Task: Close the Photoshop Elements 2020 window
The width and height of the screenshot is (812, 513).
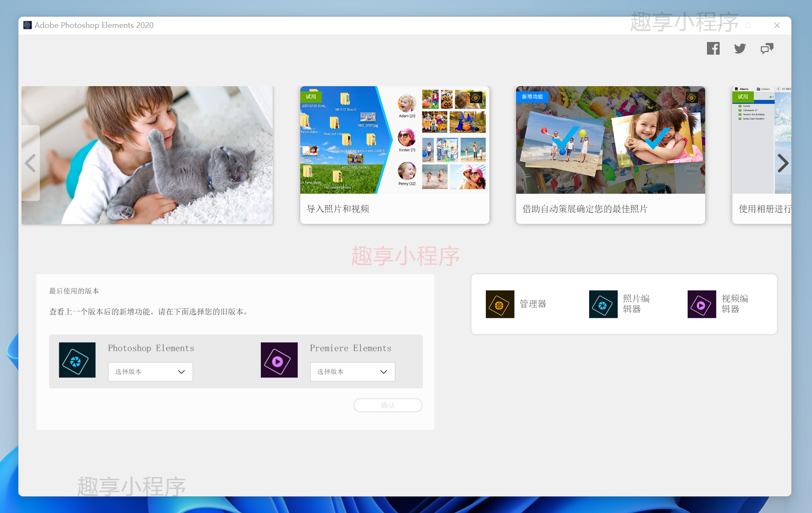Action: tap(777, 25)
